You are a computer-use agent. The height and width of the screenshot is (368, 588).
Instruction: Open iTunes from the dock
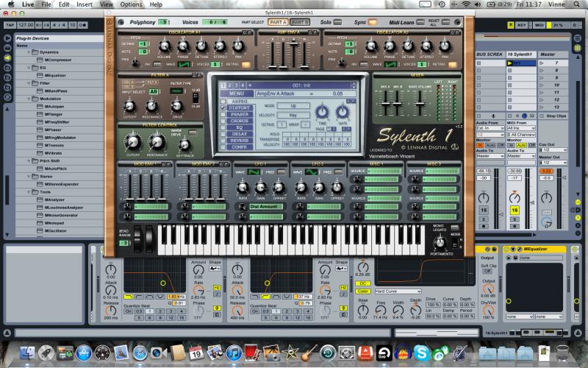234,353
